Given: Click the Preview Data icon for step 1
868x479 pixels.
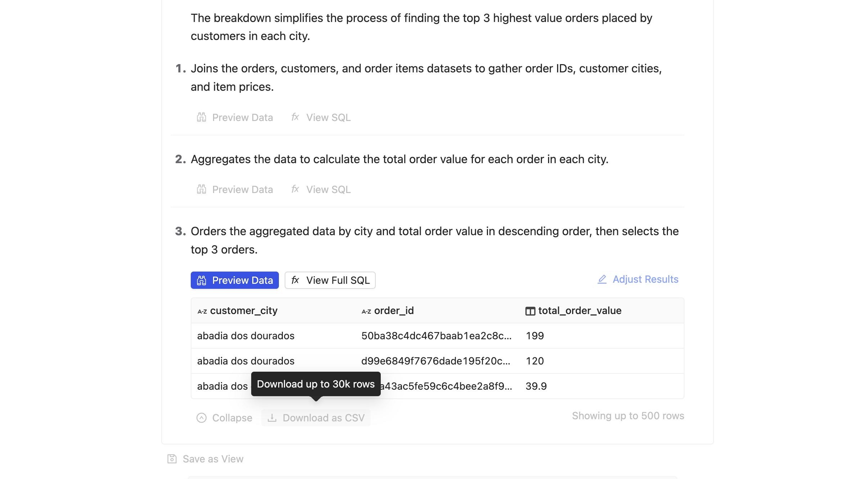Looking at the screenshot, I should (202, 117).
